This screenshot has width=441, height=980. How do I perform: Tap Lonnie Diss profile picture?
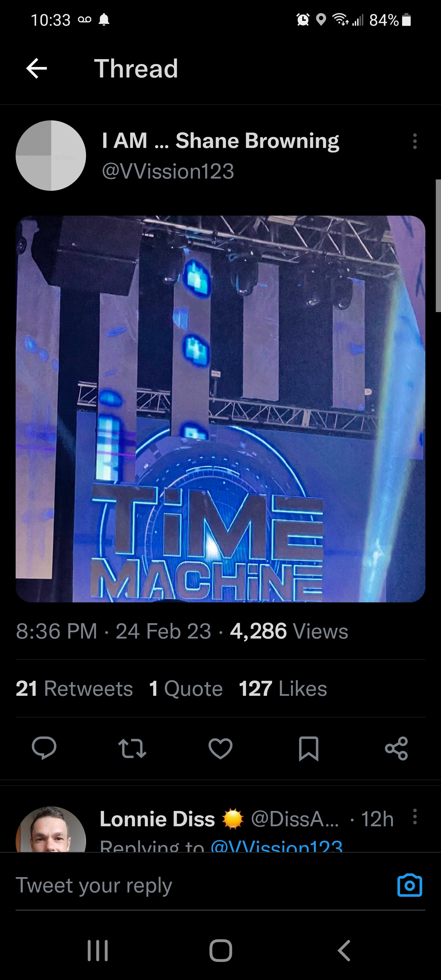coord(51,829)
